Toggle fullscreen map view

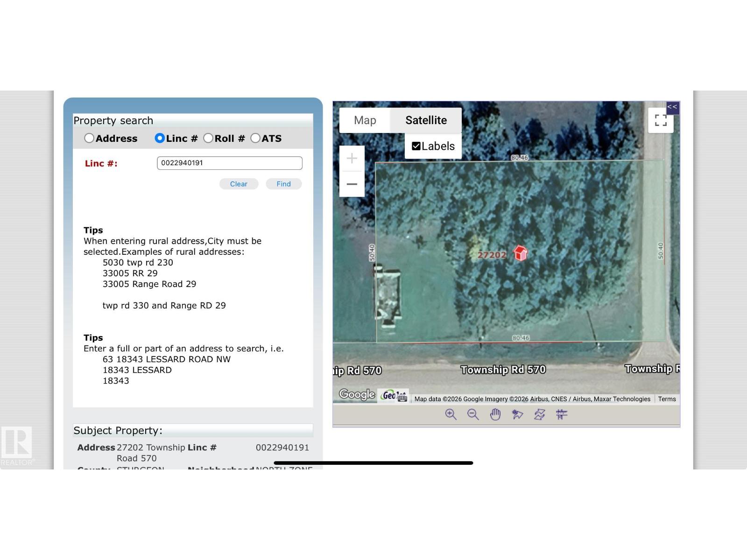tap(661, 120)
